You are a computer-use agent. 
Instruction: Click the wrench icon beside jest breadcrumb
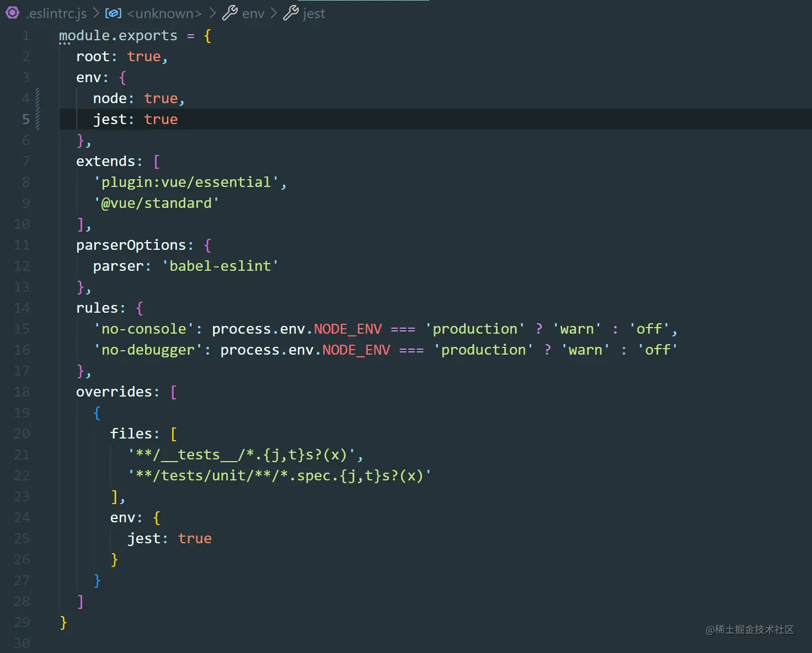click(x=291, y=13)
